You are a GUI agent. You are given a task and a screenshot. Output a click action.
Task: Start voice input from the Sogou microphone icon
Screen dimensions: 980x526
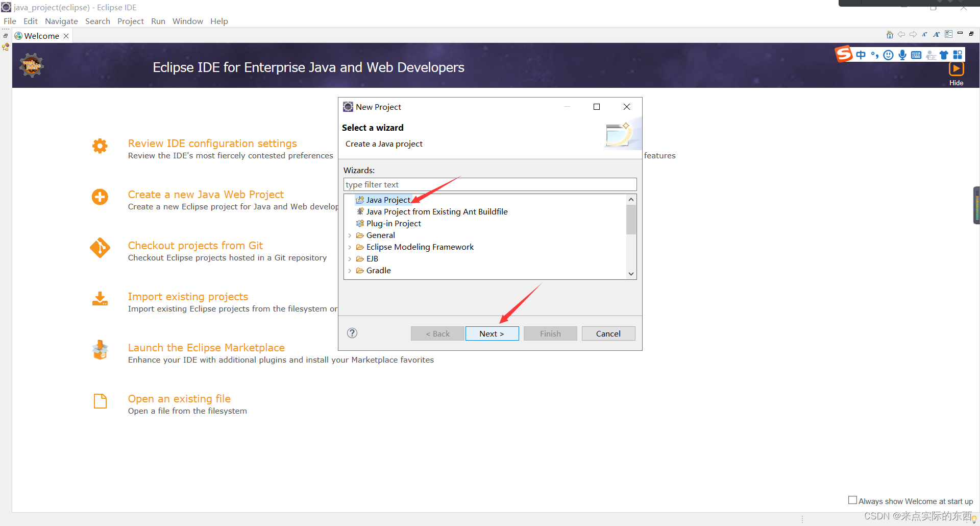coord(902,55)
